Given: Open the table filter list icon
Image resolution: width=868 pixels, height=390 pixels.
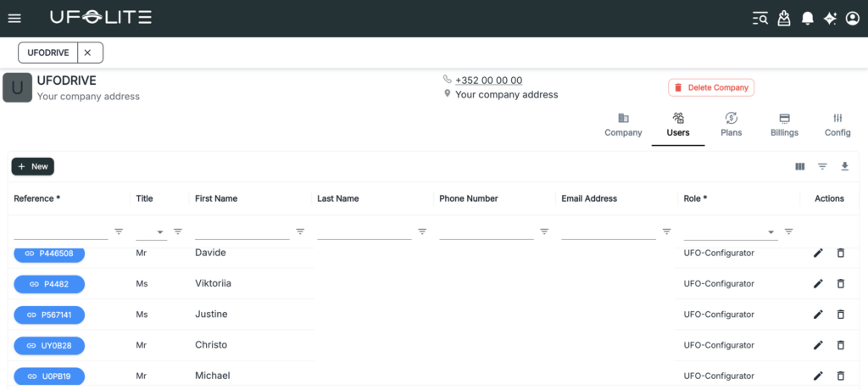Looking at the screenshot, I should point(822,167).
